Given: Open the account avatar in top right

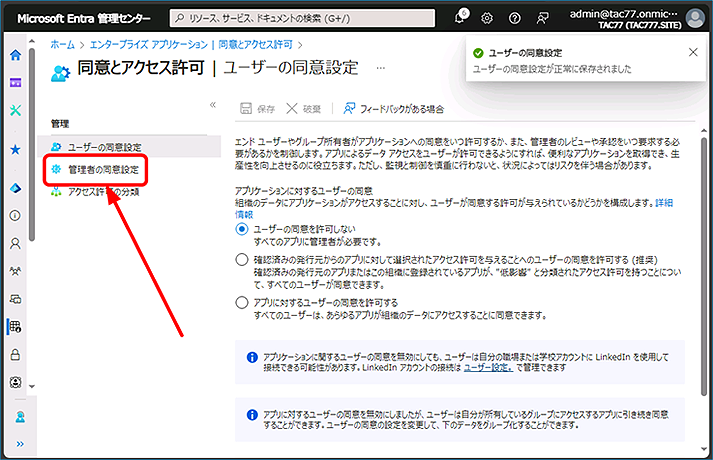Looking at the screenshot, I should click(695, 18).
